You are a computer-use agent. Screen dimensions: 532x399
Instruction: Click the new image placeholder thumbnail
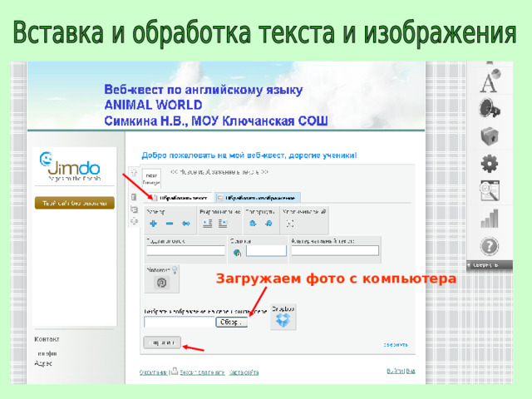pos(151,179)
